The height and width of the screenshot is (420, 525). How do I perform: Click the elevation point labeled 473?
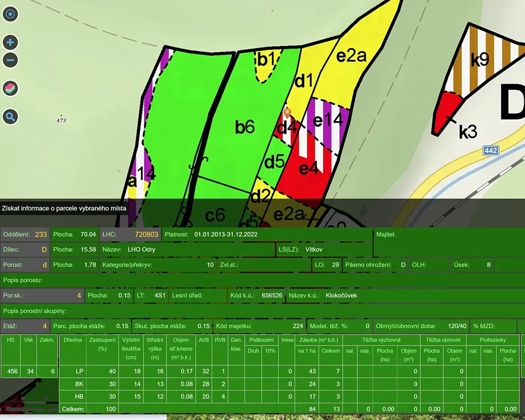pos(62,119)
